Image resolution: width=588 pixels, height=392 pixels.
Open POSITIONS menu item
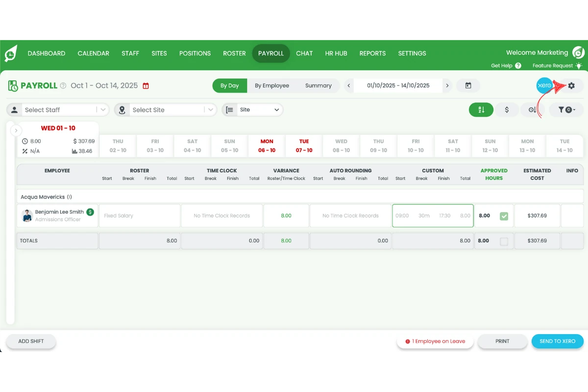coord(195,53)
